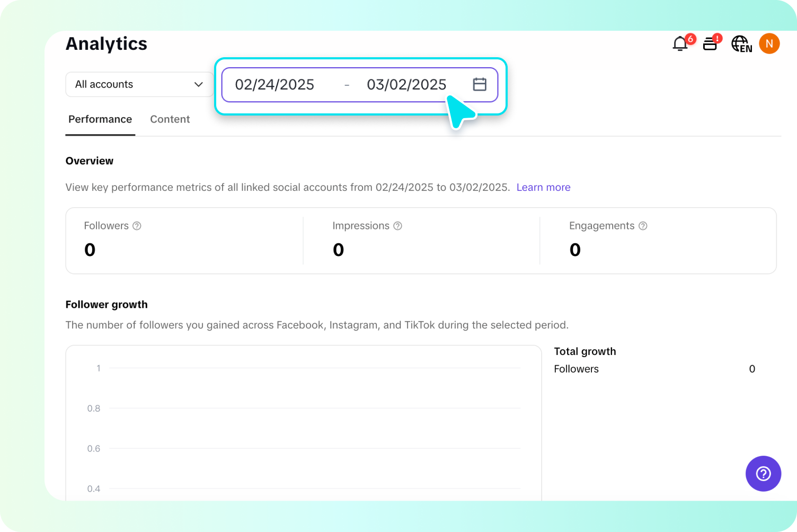The height and width of the screenshot is (532, 797).
Task: Show all accounts by opening the accounts dropdown
Action: tap(138, 84)
